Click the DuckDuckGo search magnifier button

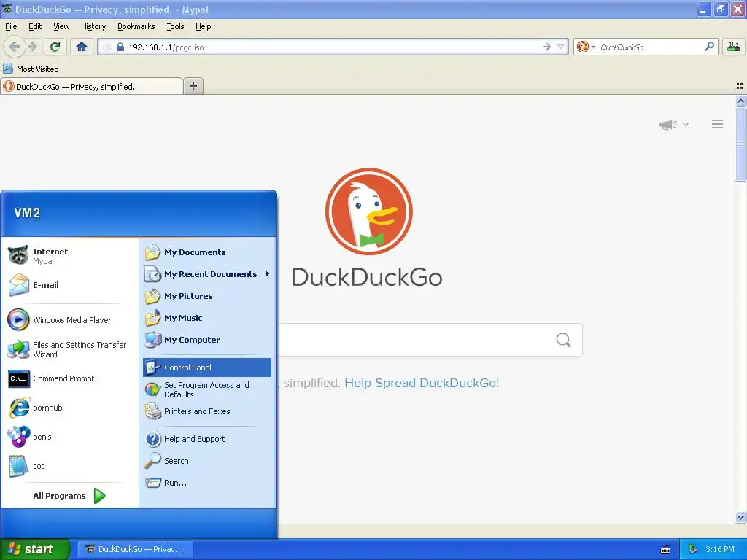(564, 340)
